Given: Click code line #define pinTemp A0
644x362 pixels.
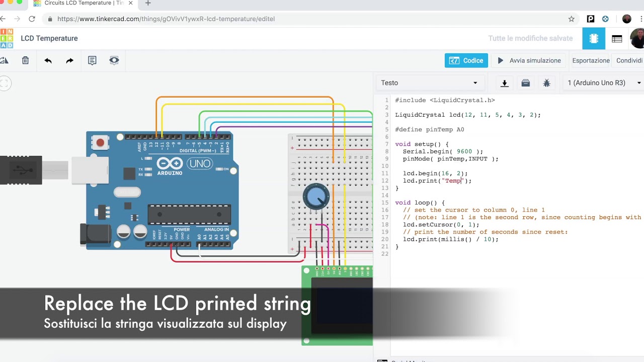Looking at the screenshot, I should tap(430, 129).
